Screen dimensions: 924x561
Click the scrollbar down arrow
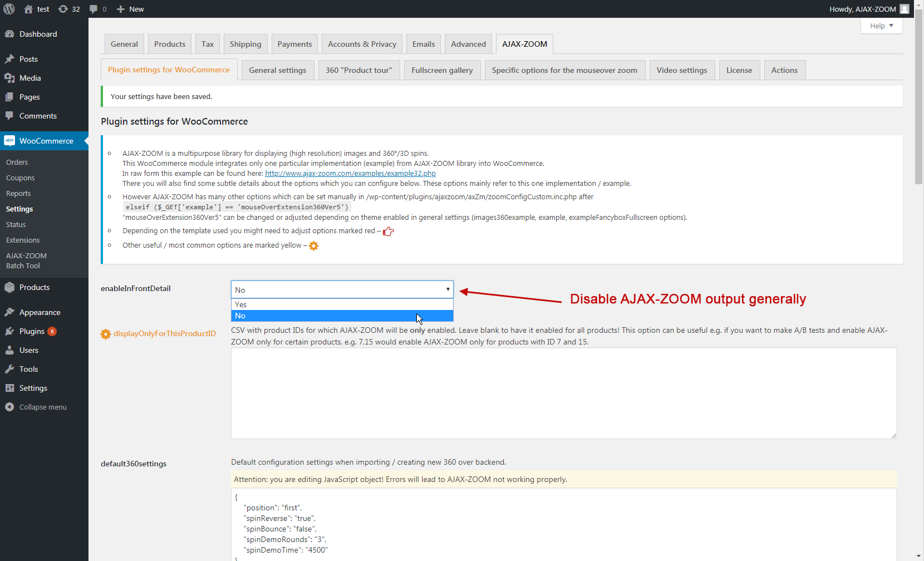[919, 556]
